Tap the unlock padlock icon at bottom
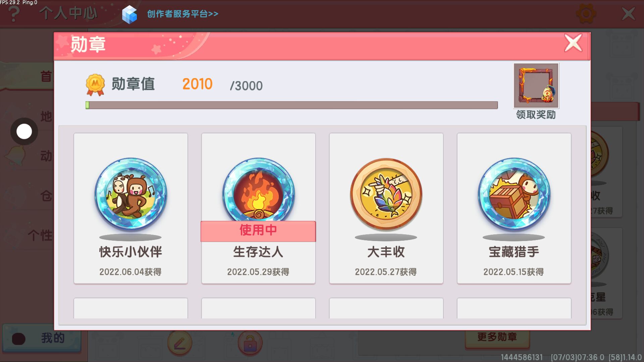Screen dimensions: 644x362 250,343
